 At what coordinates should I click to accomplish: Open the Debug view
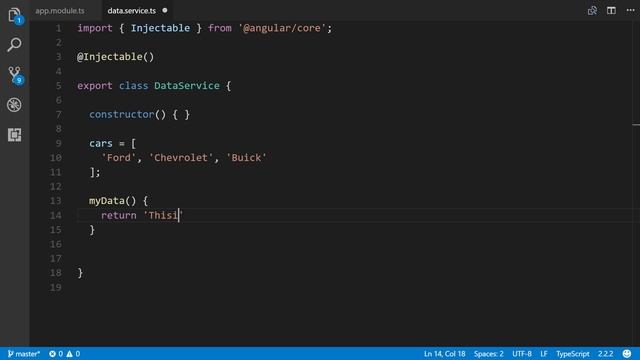(x=14, y=105)
